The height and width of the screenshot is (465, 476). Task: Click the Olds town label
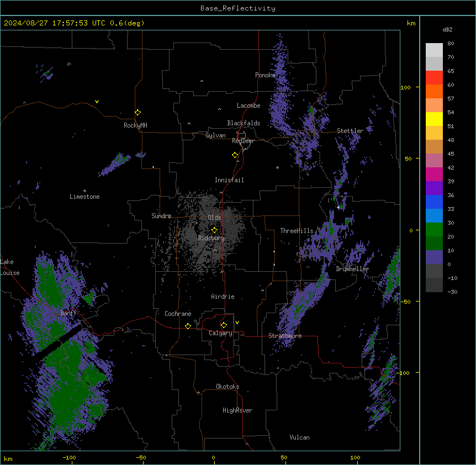click(x=214, y=218)
